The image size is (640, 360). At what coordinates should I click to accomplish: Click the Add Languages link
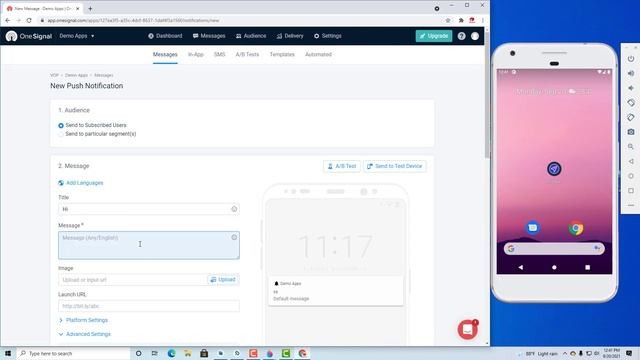81,183
